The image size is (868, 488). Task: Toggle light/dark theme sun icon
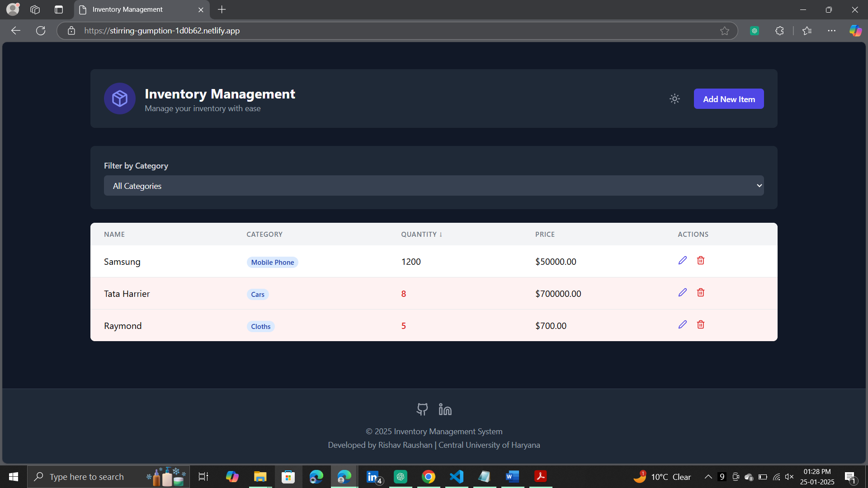pyautogui.click(x=675, y=99)
